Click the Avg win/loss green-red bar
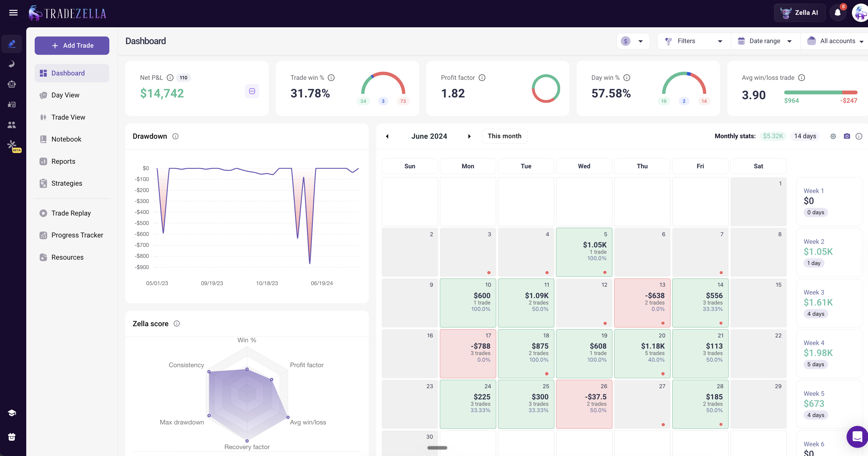 pos(821,92)
